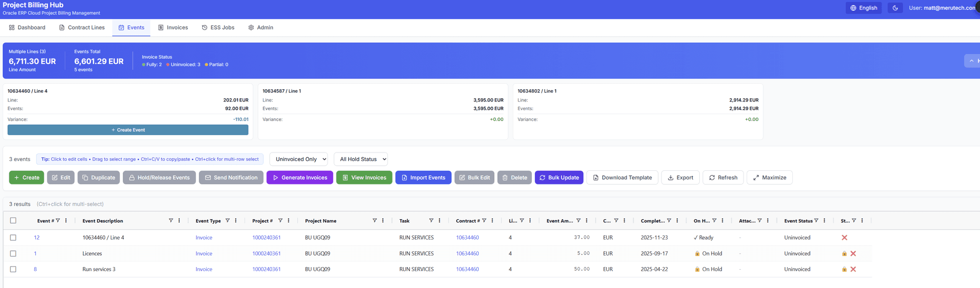Screen dimensions: 980x288
Task: Open the ESS Jobs tab
Action: (218, 28)
